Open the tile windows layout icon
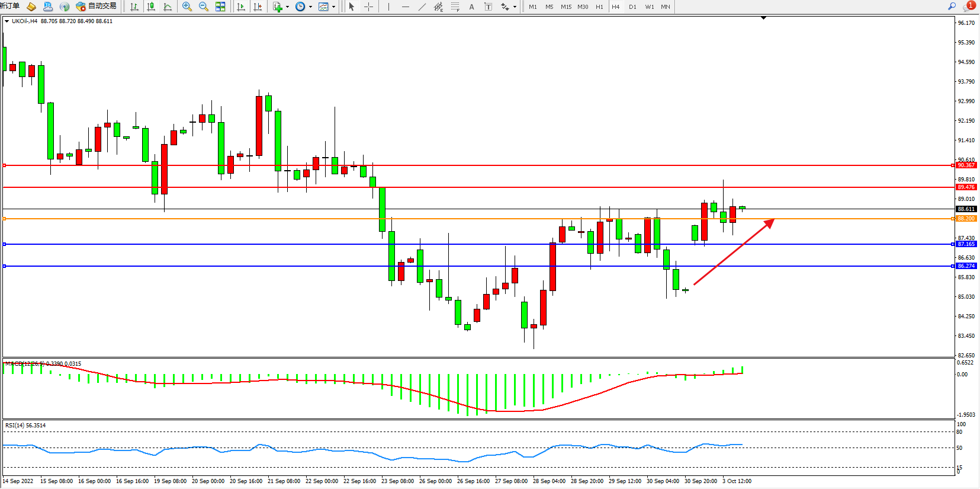 [220, 7]
